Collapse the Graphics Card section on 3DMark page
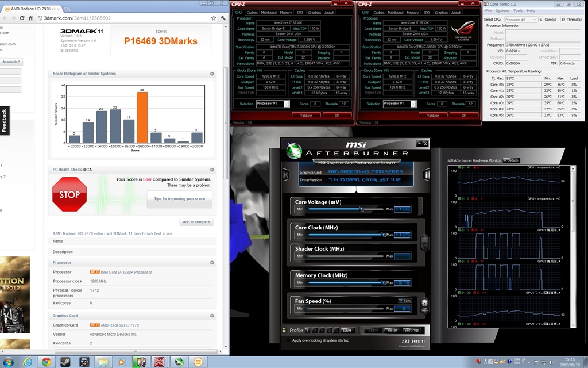The height and width of the screenshot is (368, 588). 212,316
